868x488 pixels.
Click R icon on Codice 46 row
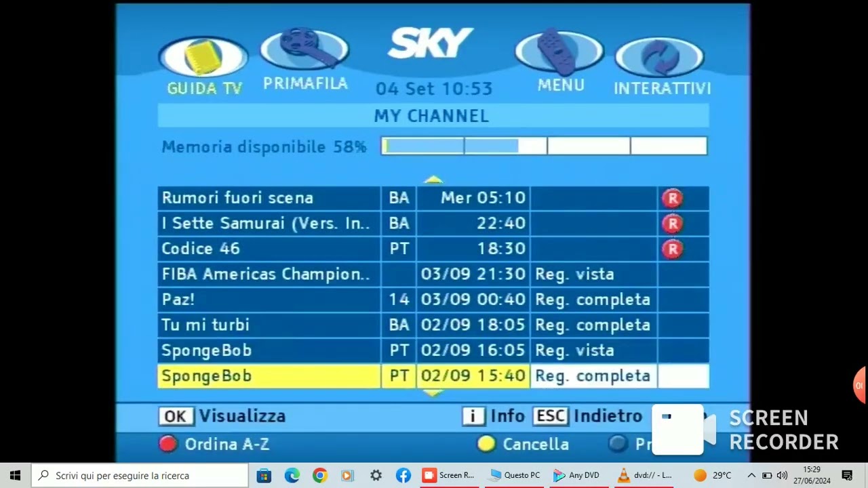[672, 249]
